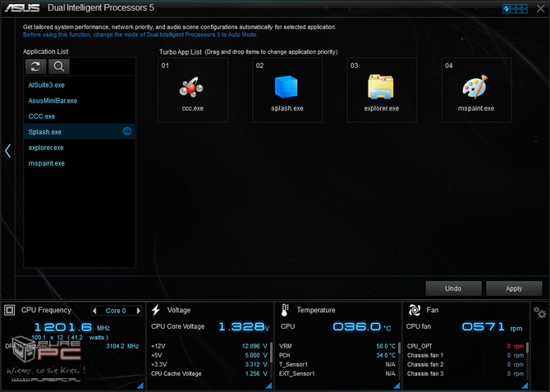Expand the Temperature panel corner

396,385
